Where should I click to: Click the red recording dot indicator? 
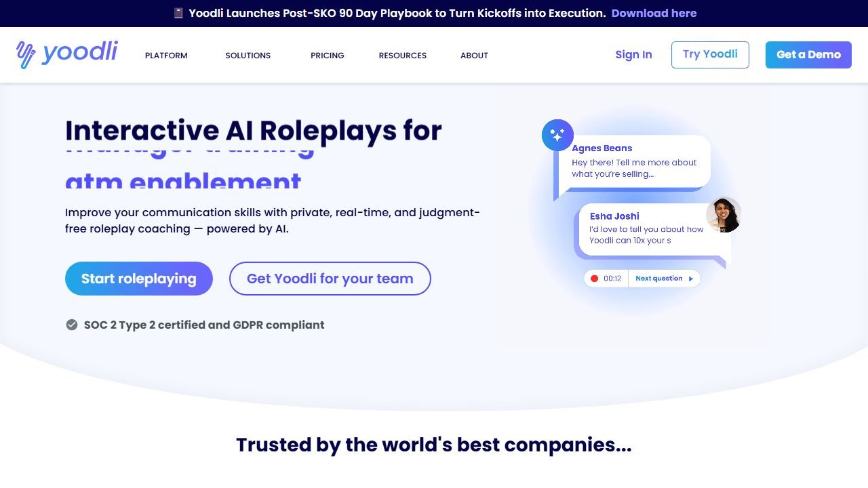coord(595,279)
